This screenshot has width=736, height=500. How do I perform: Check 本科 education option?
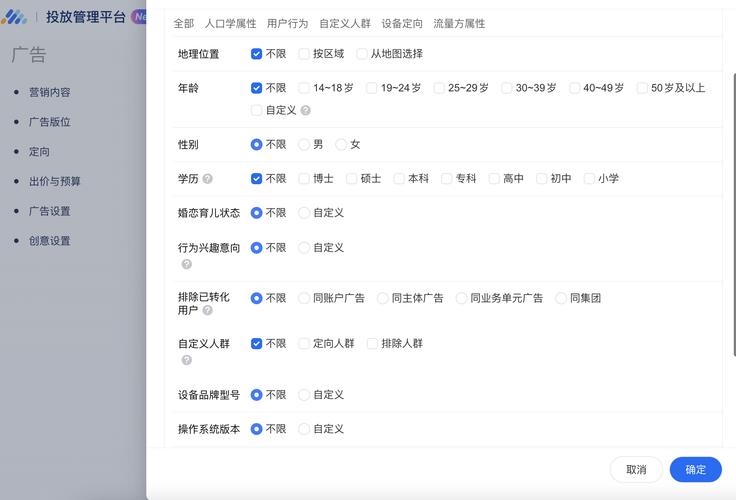click(399, 178)
